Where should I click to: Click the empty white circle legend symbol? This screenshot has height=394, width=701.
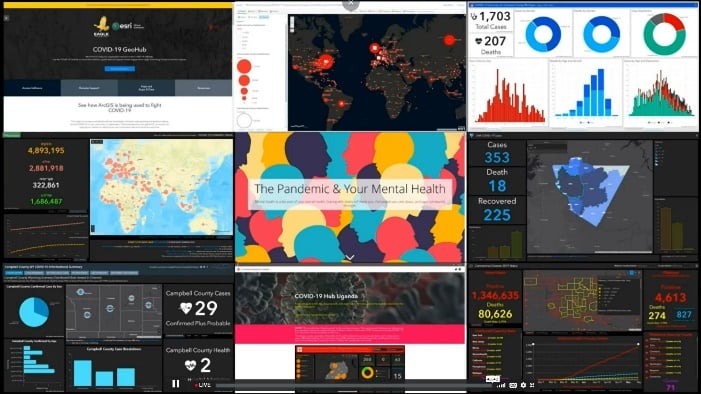click(244, 120)
